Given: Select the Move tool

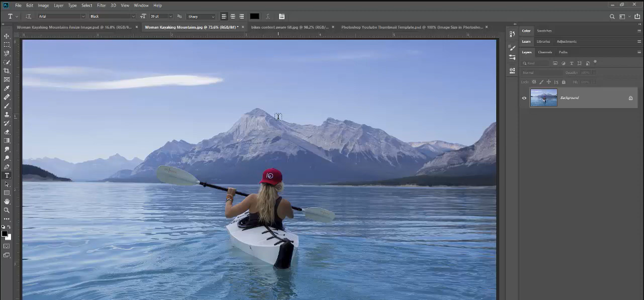Looking at the screenshot, I should click(7, 36).
